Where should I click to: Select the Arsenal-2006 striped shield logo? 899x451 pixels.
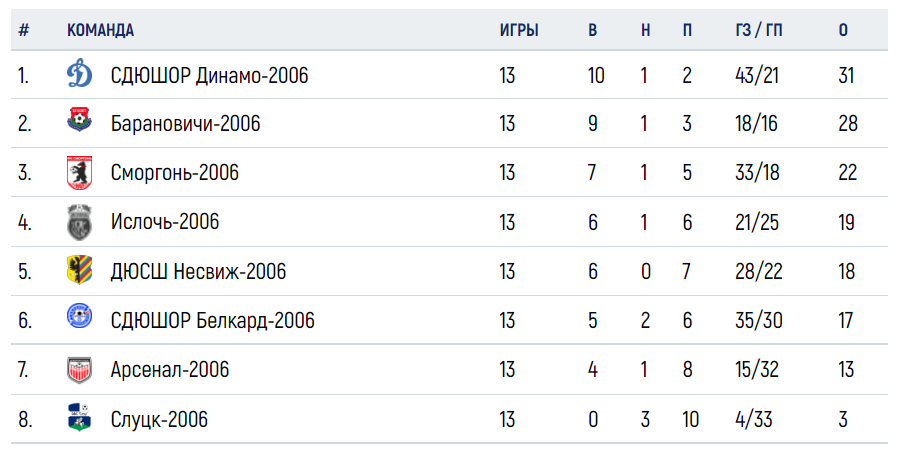coord(80,370)
